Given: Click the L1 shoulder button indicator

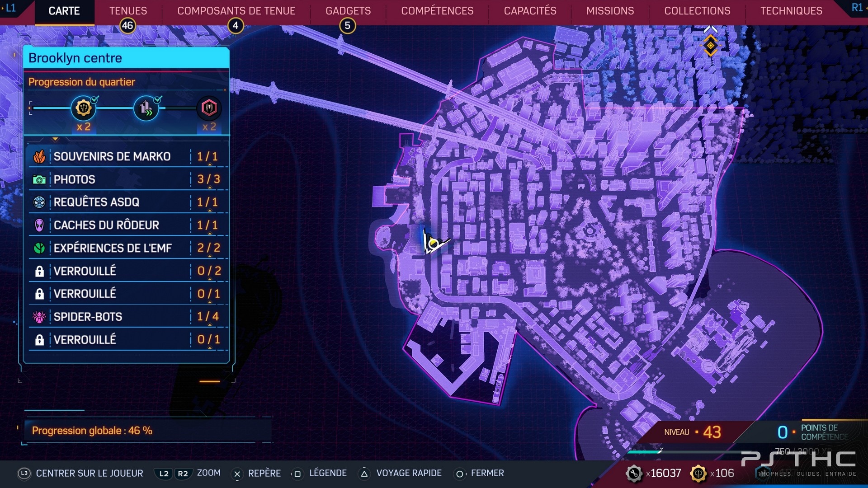Looking at the screenshot, I should 10,8.
